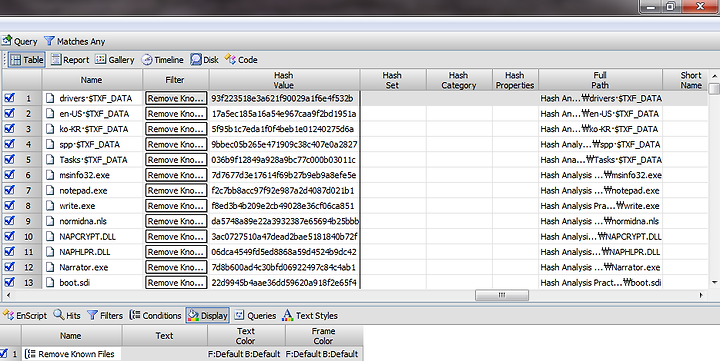720x361 pixels.
Task: Open the Code view tab
Action: pyautogui.click(x=241, y=60)
